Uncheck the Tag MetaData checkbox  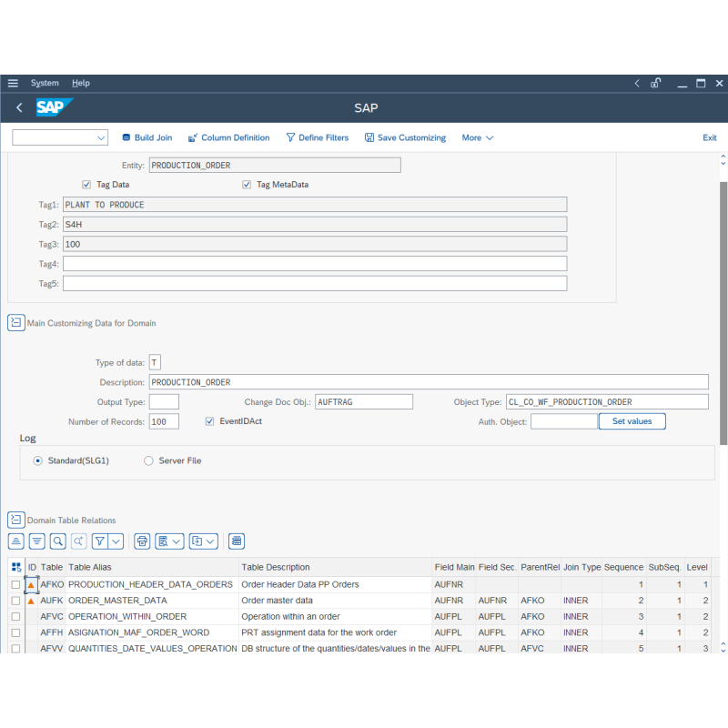click(x=247, y=185)
